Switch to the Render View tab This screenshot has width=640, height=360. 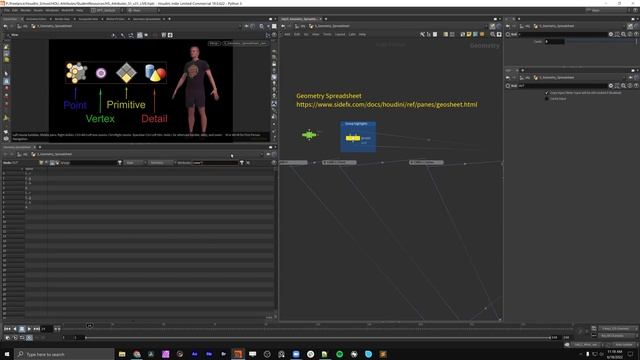coord(62,19)
